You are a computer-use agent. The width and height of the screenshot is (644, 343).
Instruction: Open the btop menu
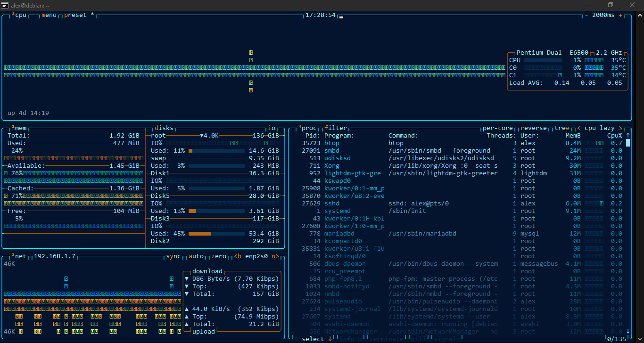tap(49, 15)
